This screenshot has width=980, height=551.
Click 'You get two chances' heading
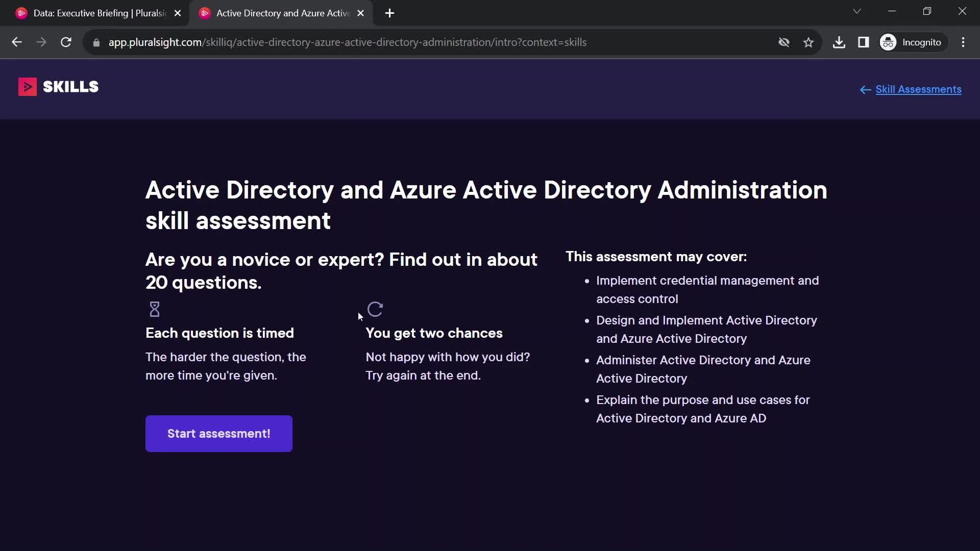(x=434, y=333)
